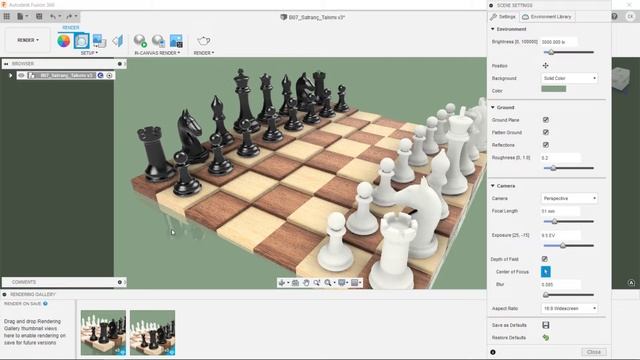The width and height of the screenshot is (640, 360).
Task: Toggle the Flatten Ground checkbox
Action: click(545, 132)
